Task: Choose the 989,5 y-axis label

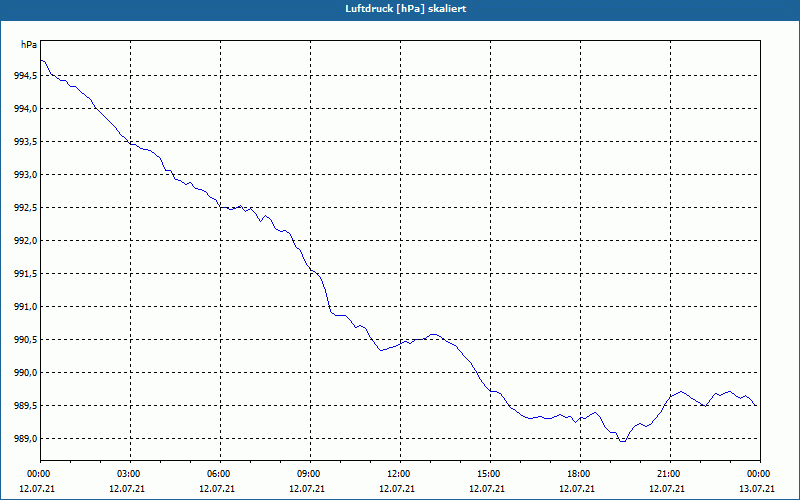Action: (x=25, y=406)
